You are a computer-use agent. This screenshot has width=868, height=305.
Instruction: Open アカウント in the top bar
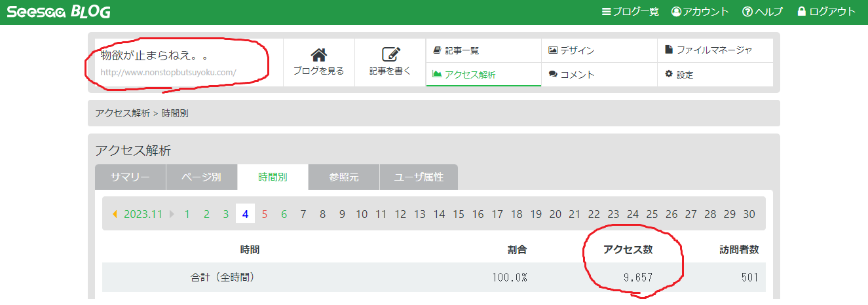tap(700, 12)
